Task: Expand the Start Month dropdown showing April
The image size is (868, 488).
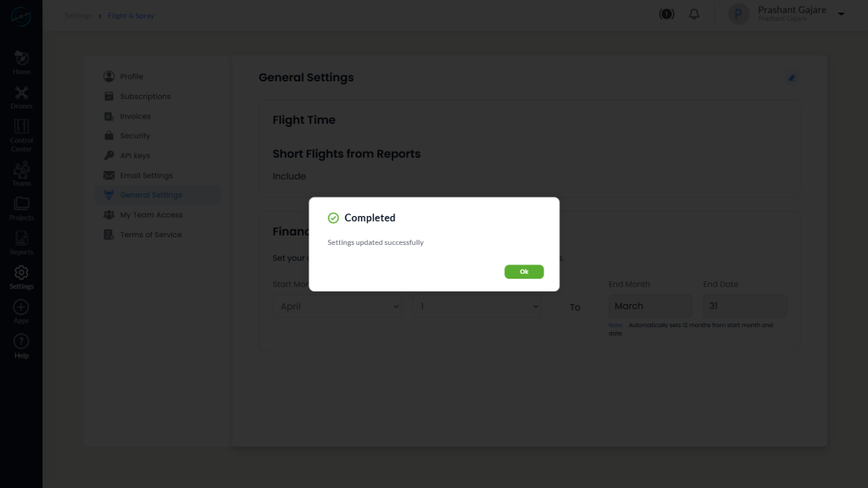Action: [x=338, y=307]
